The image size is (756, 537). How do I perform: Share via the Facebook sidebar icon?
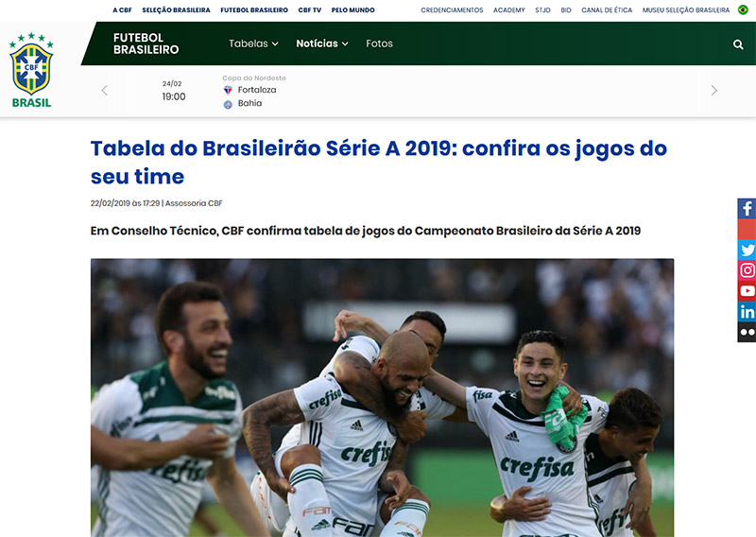[x=747, y=208]
